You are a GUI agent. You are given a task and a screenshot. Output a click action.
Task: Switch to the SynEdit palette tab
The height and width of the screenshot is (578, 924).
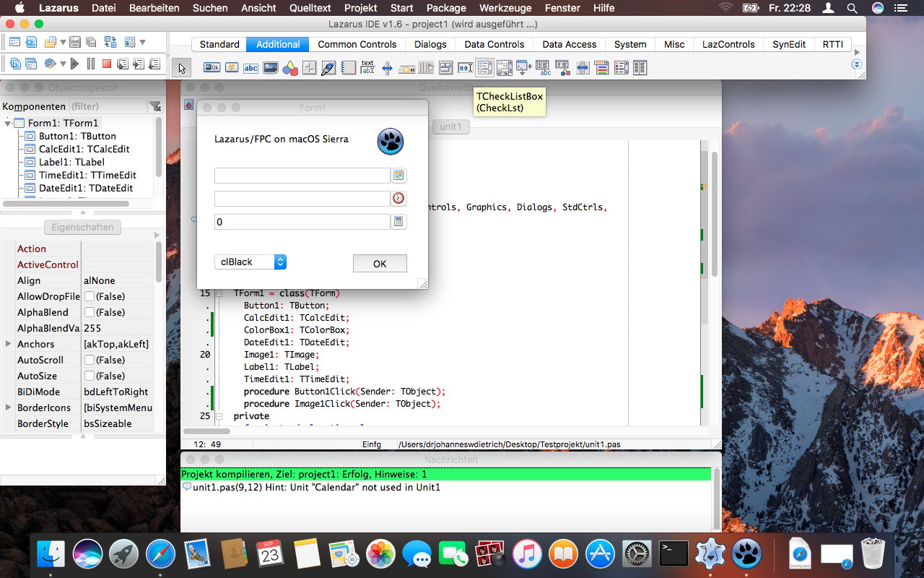point(789,44)
